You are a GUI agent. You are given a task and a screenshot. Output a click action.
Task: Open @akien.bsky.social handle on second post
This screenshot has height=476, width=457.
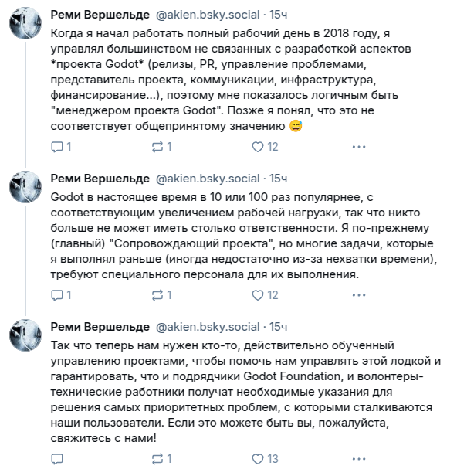(x=208, y=178)
